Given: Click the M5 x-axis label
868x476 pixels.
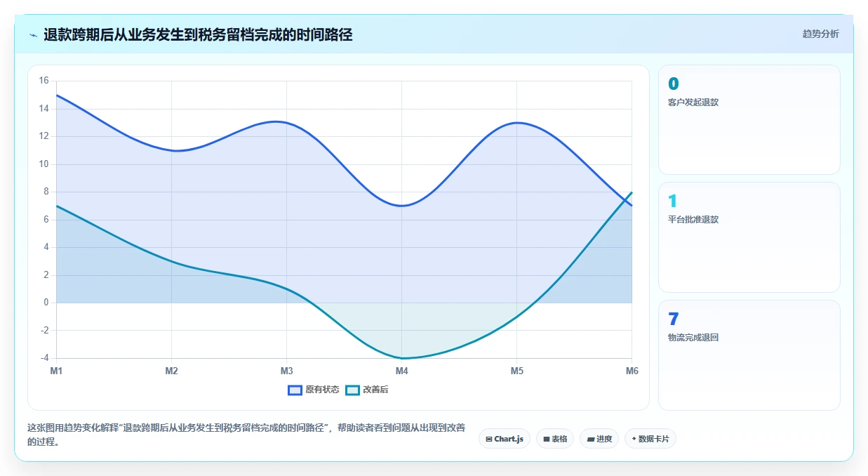Looking at the screenshot, I should [516, 371].
